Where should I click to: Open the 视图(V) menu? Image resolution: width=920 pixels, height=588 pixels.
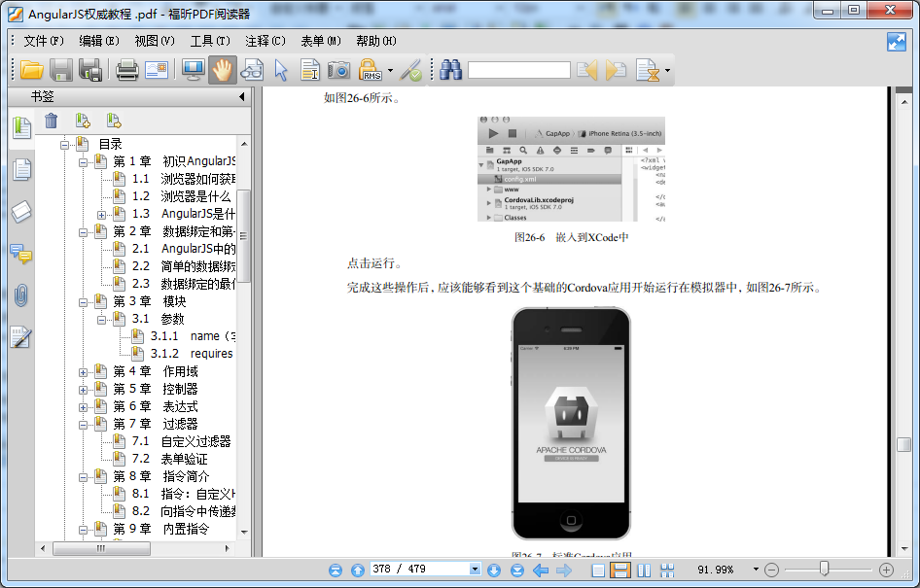(155, 41)
